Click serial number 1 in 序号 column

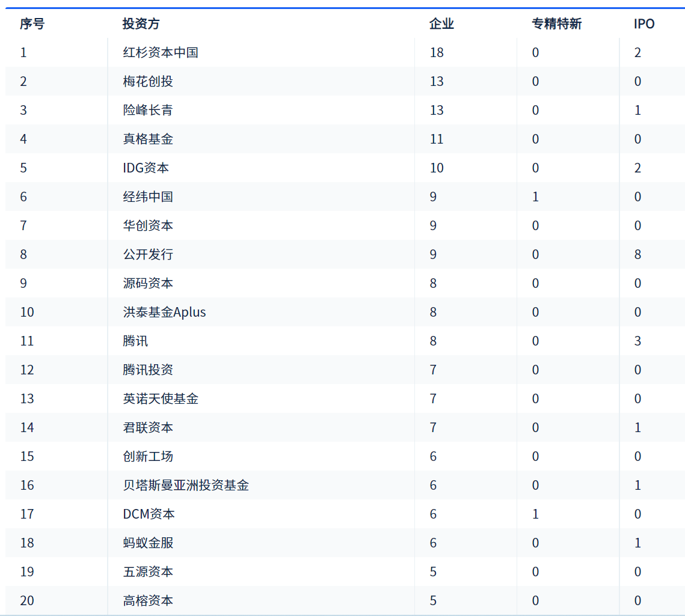(x=23, y=52)
